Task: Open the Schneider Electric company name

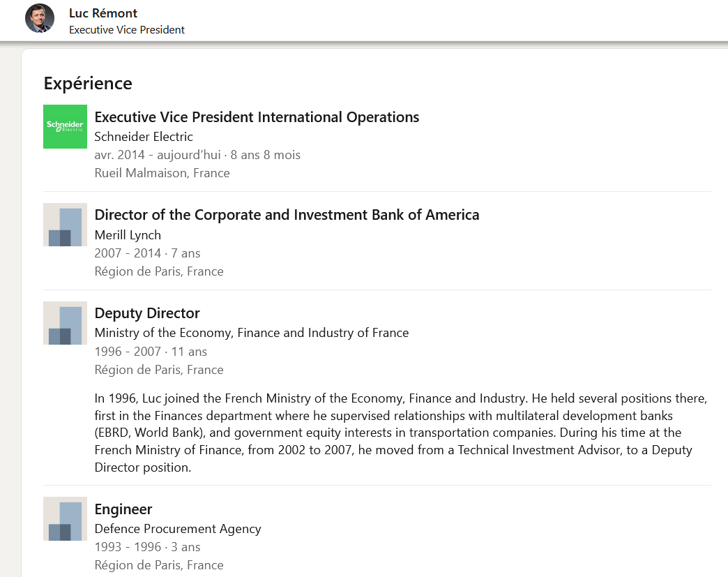Action: [144, 137]
